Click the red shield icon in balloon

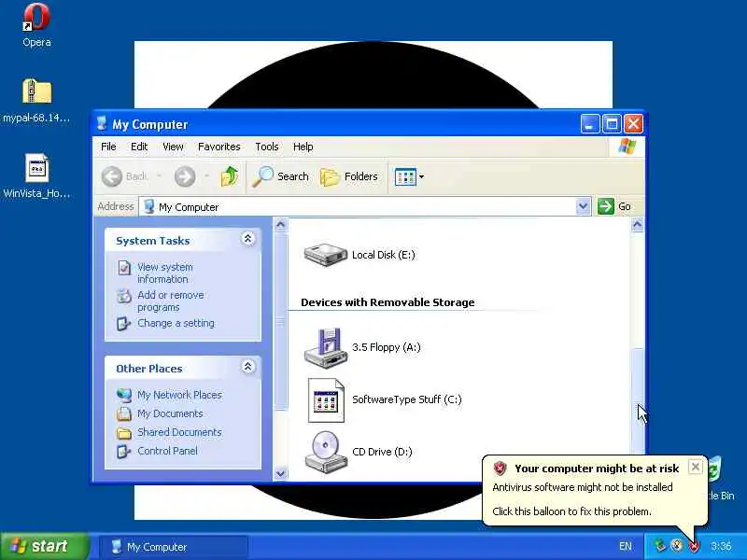pyautogui.click(x=500, y=469)
